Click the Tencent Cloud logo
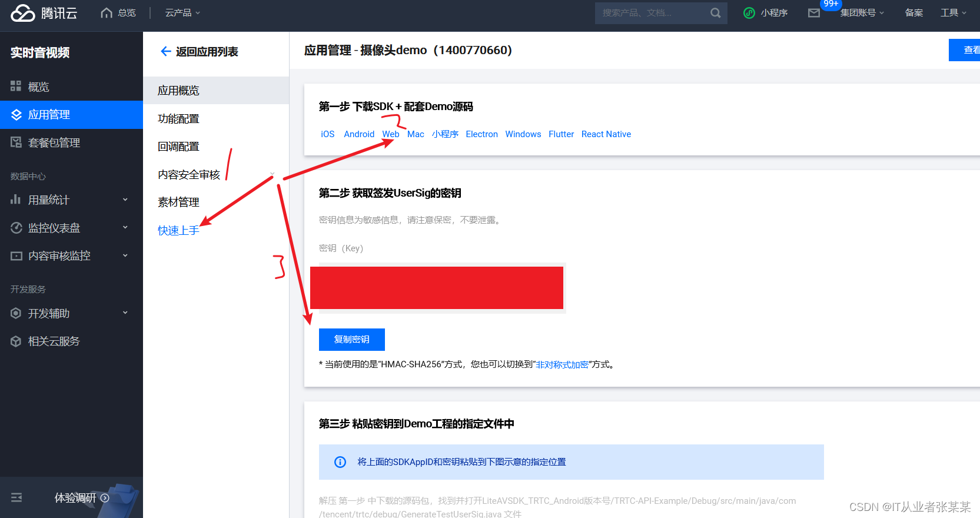980x518 pixels. 44,12
